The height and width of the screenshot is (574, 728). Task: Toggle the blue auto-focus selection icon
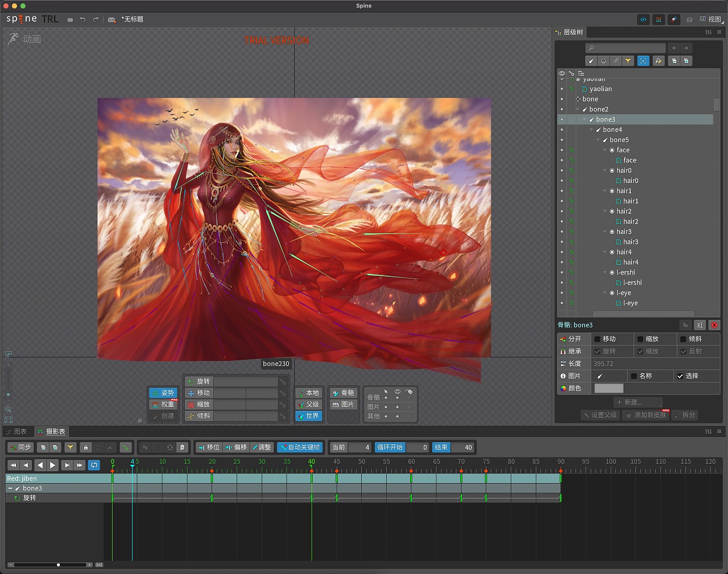click(x=643, y=61)
